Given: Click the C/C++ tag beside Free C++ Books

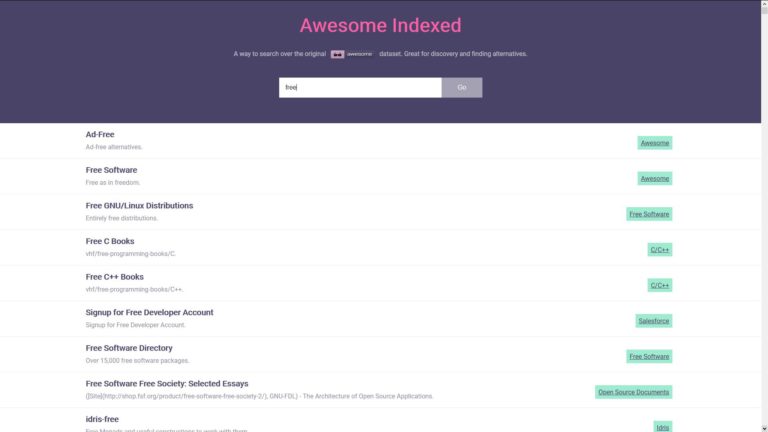Looking at the screenshot, I should point(659,285).
